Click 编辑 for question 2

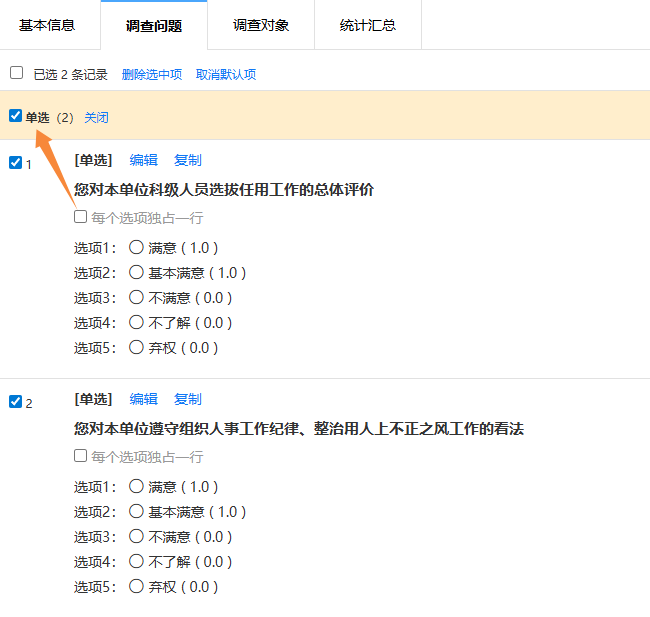click(144, 399)
